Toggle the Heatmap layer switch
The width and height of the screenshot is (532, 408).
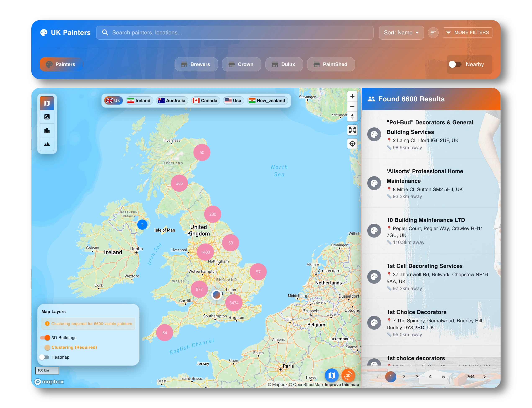click(44, 357)
